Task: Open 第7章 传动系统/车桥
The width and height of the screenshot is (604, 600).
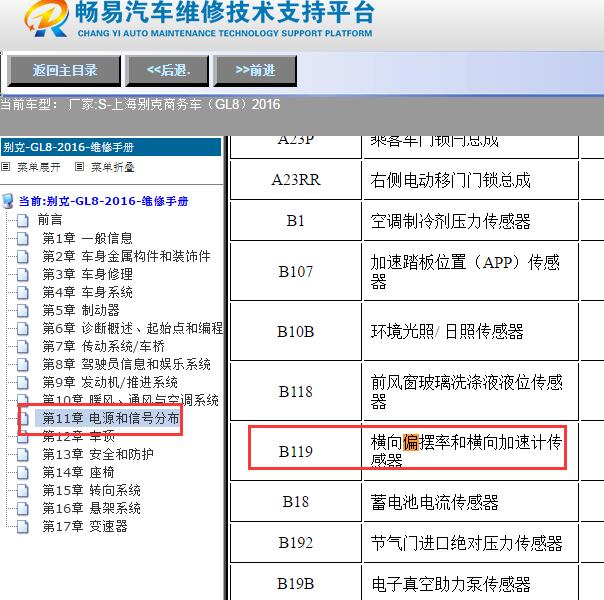Action: click(x=104, y=346)
